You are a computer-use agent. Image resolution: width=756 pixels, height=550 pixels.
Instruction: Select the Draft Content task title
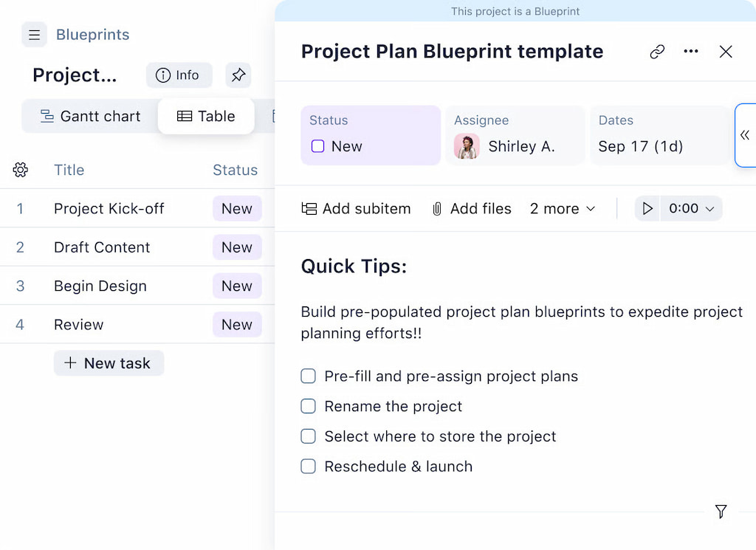[101, 247]
